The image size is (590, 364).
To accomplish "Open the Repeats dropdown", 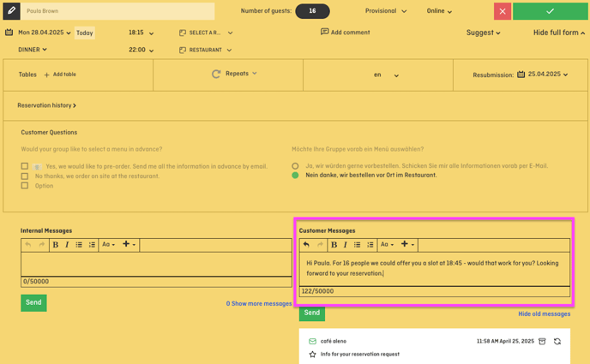I will tap(241, 74).
